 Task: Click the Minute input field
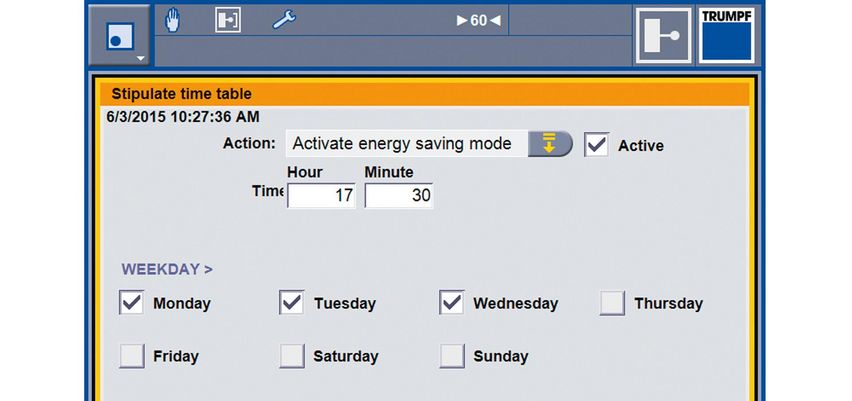click(x=398, y=196)
